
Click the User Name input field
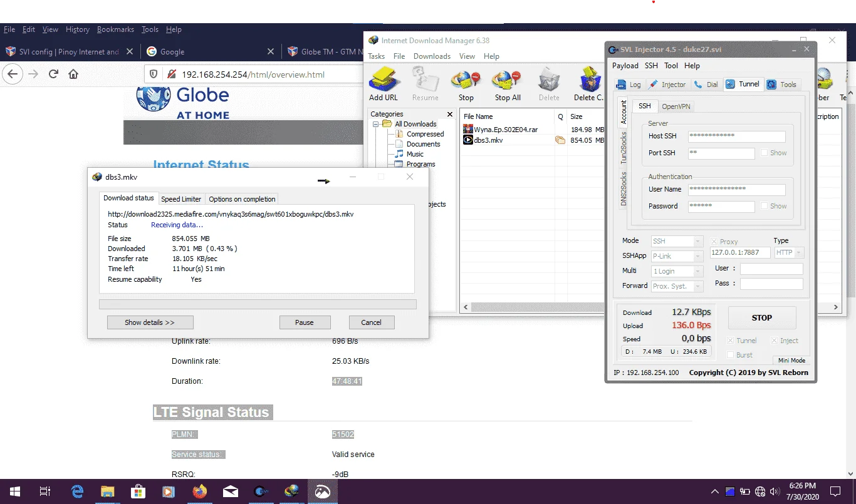pos(736,190)
